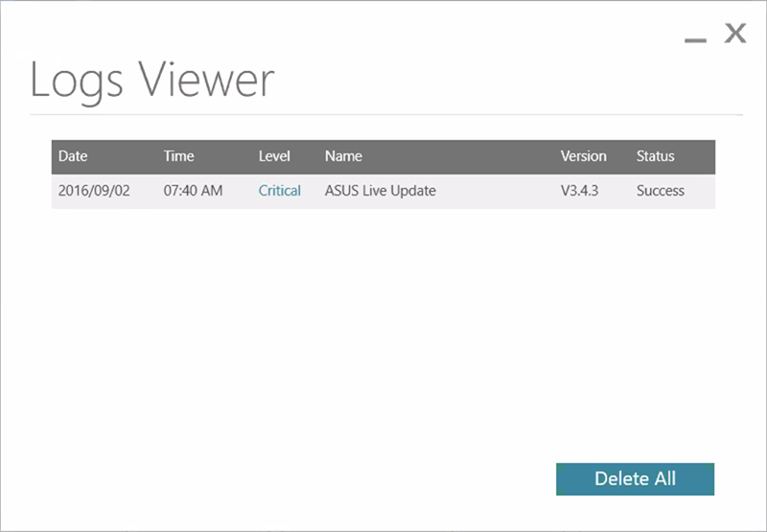
Task: Close the Logs Viewer window
Action: pyautogui.click(x=735, y=34)
